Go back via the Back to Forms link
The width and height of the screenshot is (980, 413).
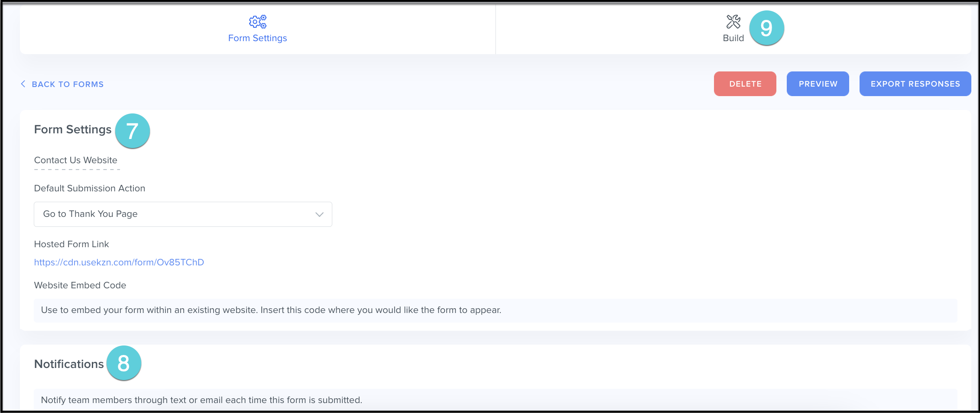[x=68, y=84]
